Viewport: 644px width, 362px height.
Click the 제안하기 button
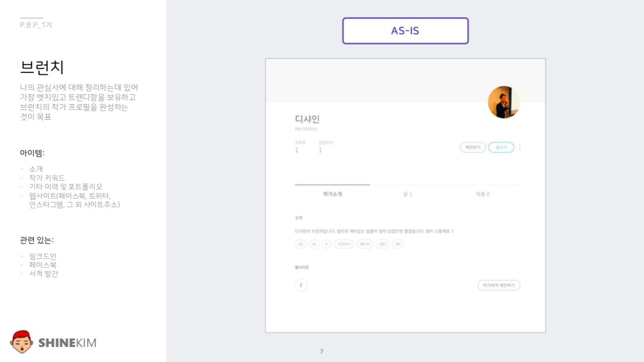pyautogui.click(x=473, y=147)
